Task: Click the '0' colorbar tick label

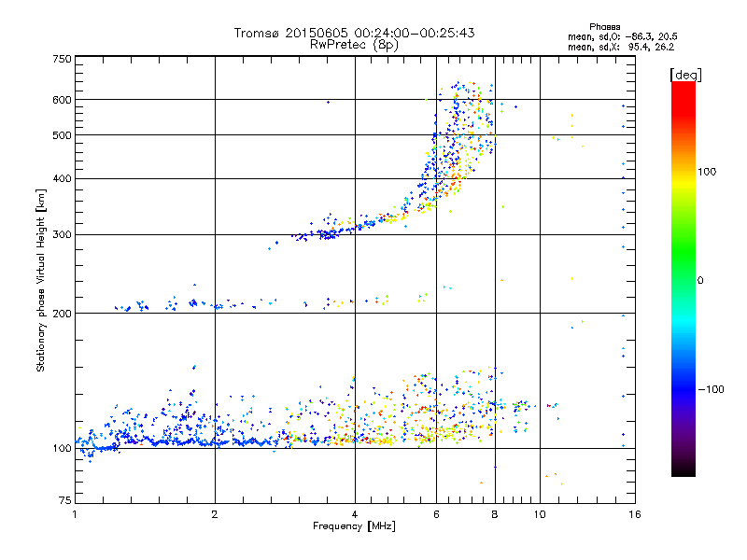Action: [x=700, y=281]
